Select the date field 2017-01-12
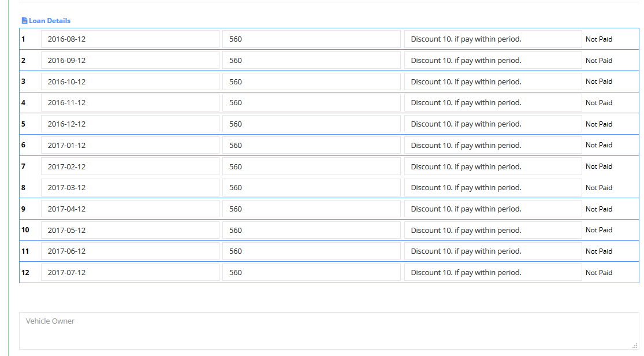The image size is (644, 356). [x=130, y=145]
